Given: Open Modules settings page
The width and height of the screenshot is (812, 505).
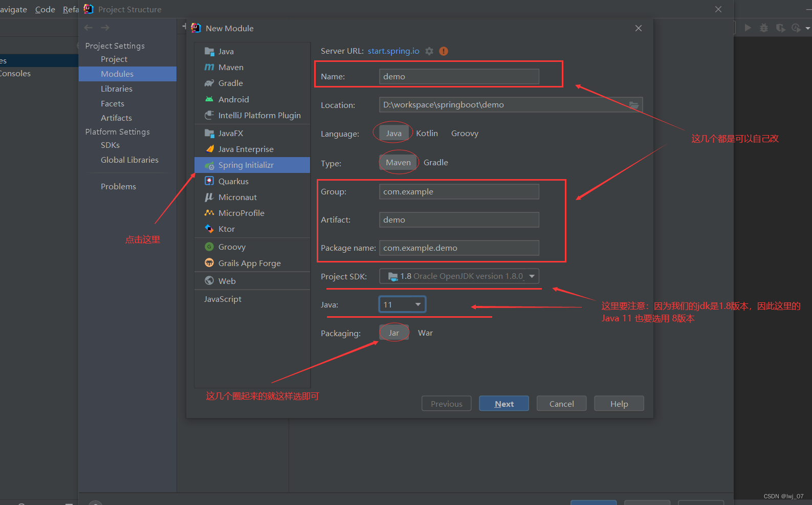Looking at the screenshot, I should coord(127,74).
